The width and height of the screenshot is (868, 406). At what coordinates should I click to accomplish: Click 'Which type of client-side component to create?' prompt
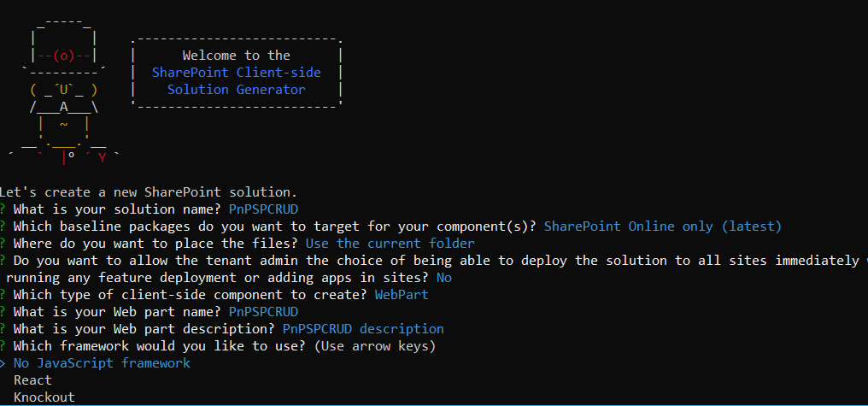[190, 295]
